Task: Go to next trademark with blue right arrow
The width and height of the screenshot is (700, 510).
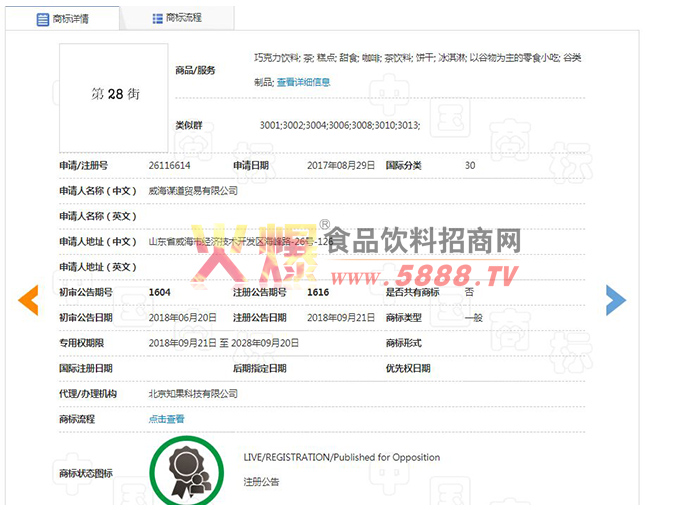Action: 615,299
